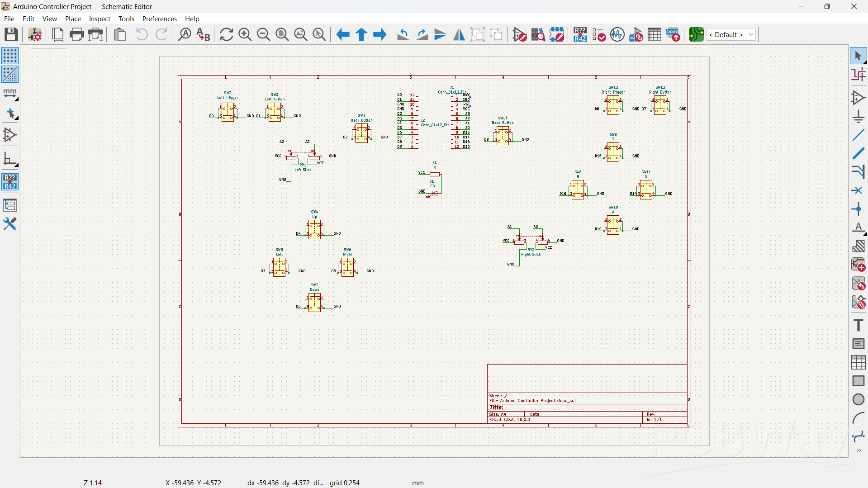This screenshot has height=488, width=868.
Task: Zoom out of the schematic
Action: pyautogui.click(x=263, y=34)
